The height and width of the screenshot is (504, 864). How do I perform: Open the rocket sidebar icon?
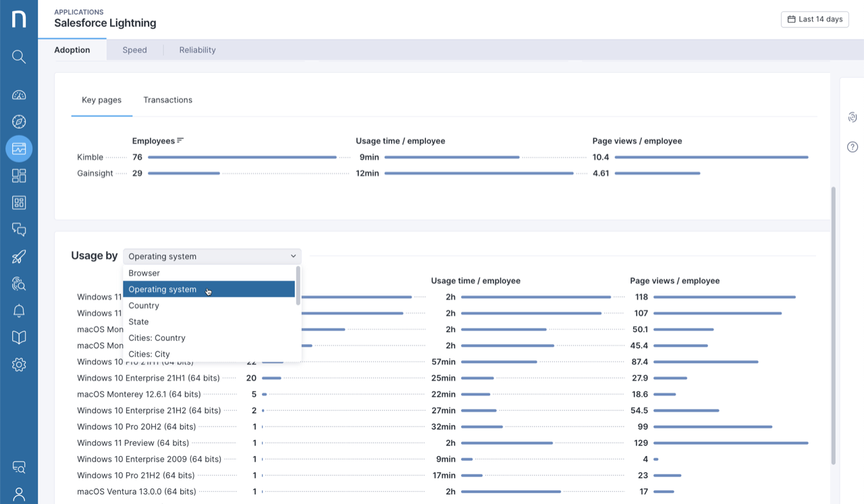tap(19, 256)
